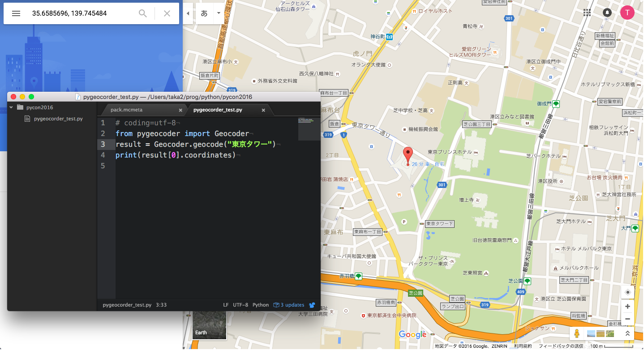This screenshot has height=350, width=644.
Task: Click the search magnifier icon
Action: (x=143, y=13)
